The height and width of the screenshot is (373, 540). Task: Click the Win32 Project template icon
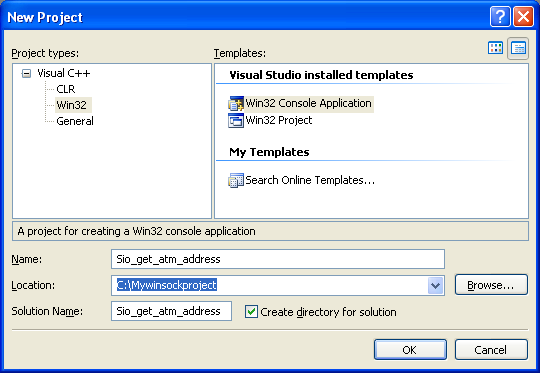click(x=236, y=121)
